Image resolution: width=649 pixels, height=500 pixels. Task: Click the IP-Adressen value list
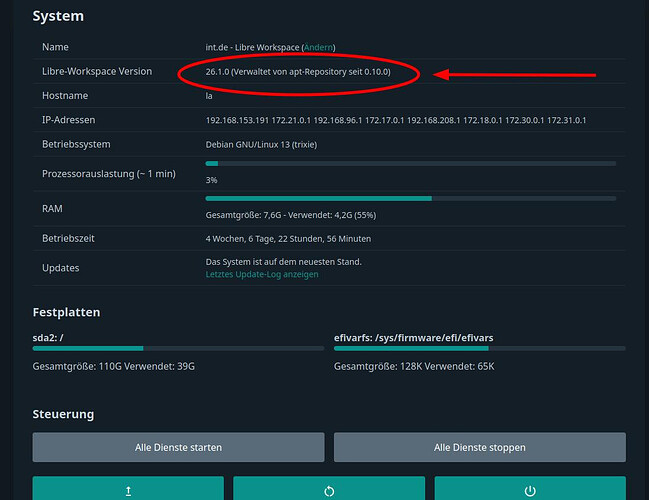click(395, 120)
